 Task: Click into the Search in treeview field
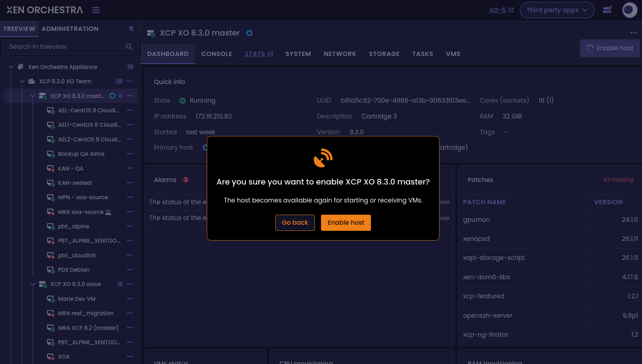[70, 47]
